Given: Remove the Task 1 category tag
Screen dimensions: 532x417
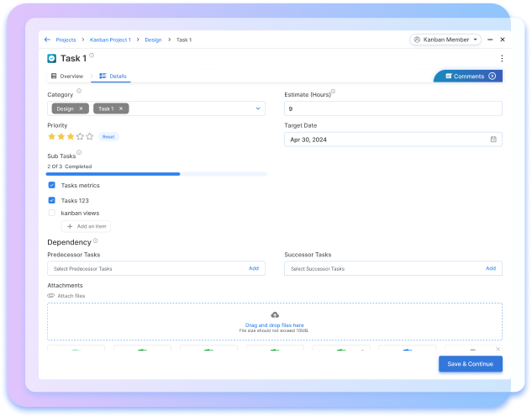Looking at the screenshot, I should pos(121,108).
